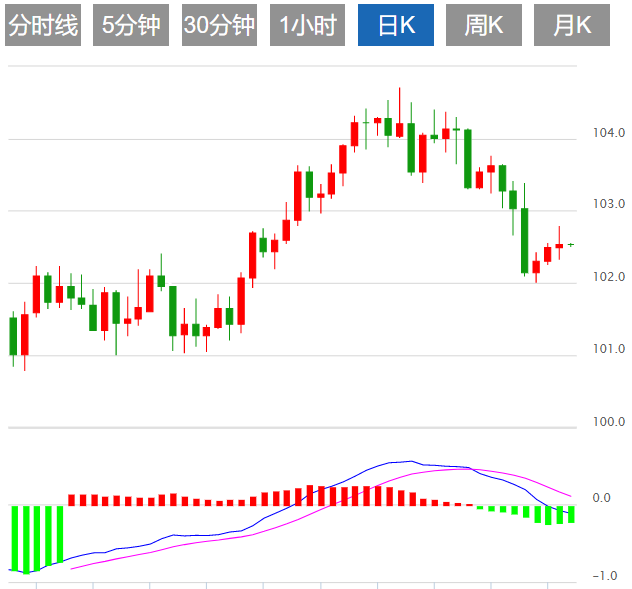Image resolution: width=632 pixels, height=589 pixels.
Task: Switch to the 周K weekly tab
Action: [484, 25]
